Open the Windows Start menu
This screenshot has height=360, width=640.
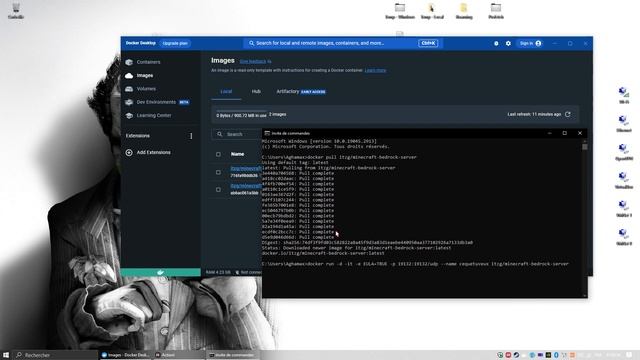[x=6, y=355]
